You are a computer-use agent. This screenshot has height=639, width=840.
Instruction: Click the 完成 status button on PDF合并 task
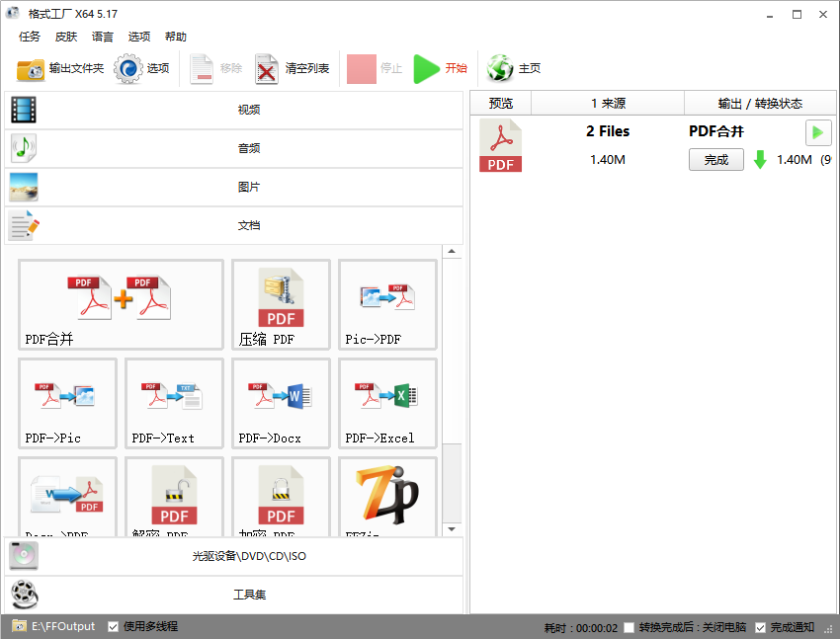tap(715, 159)
